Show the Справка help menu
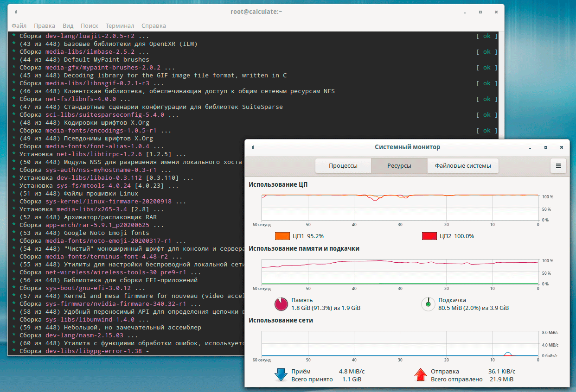This screenshot has height=392, width=576. (x=154, y=26)
